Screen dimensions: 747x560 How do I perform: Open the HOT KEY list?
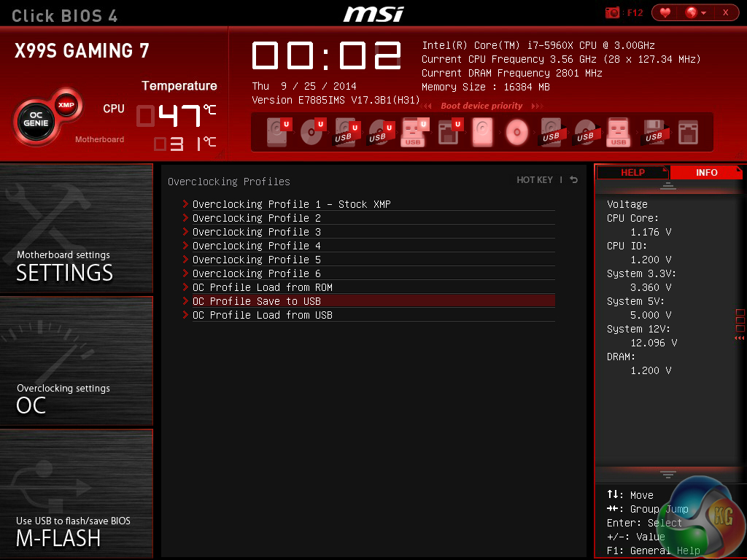pos(535,179)
